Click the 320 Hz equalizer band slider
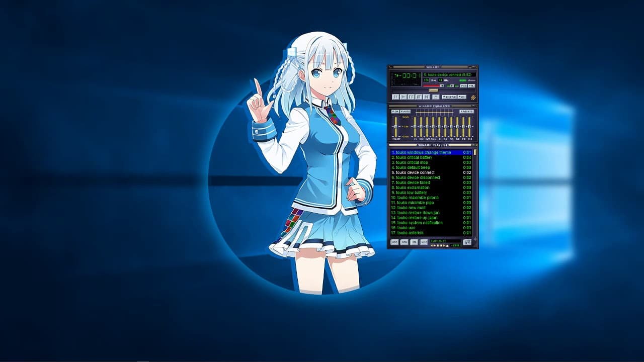Image resolution: width=644 pixels, height=362 pixels. click(427, 127)
